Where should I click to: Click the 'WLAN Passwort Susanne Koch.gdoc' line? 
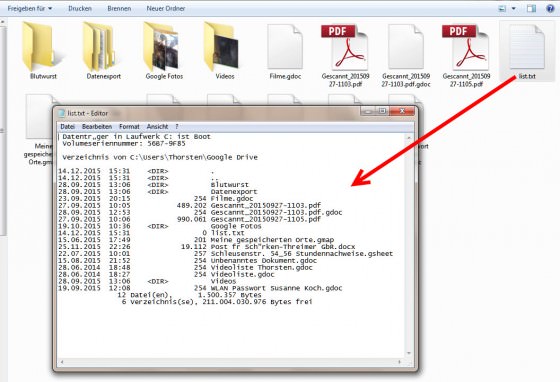tap(200, 288)
